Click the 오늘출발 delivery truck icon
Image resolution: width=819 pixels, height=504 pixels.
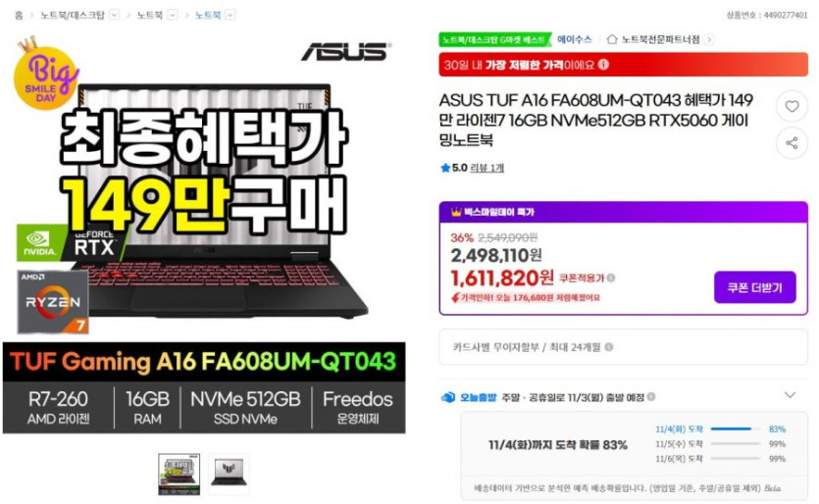point(448,397)
